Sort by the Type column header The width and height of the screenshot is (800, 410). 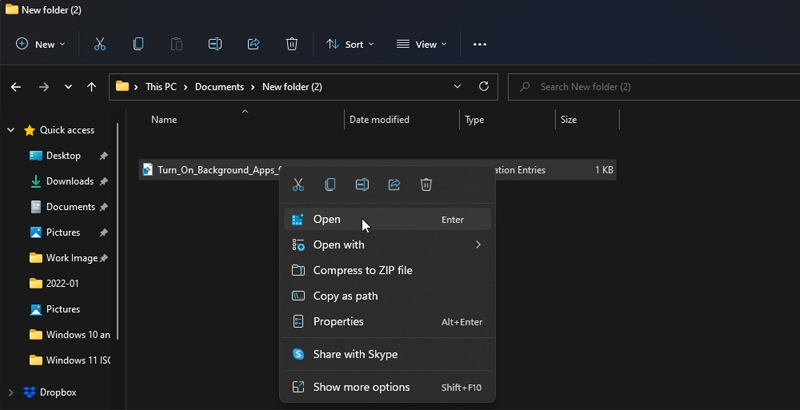[x=474, y=120]
